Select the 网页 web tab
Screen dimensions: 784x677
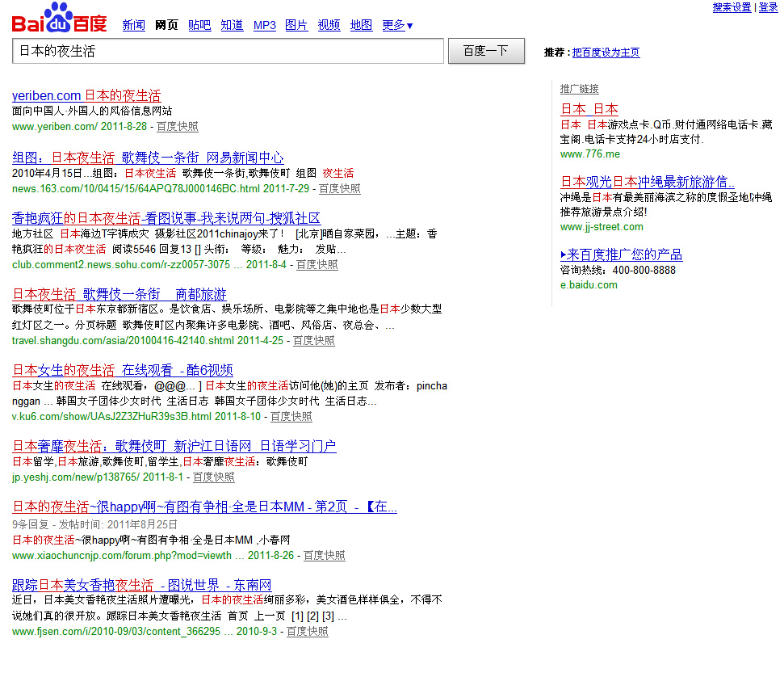pyautogui.click(x=166, y=25)
